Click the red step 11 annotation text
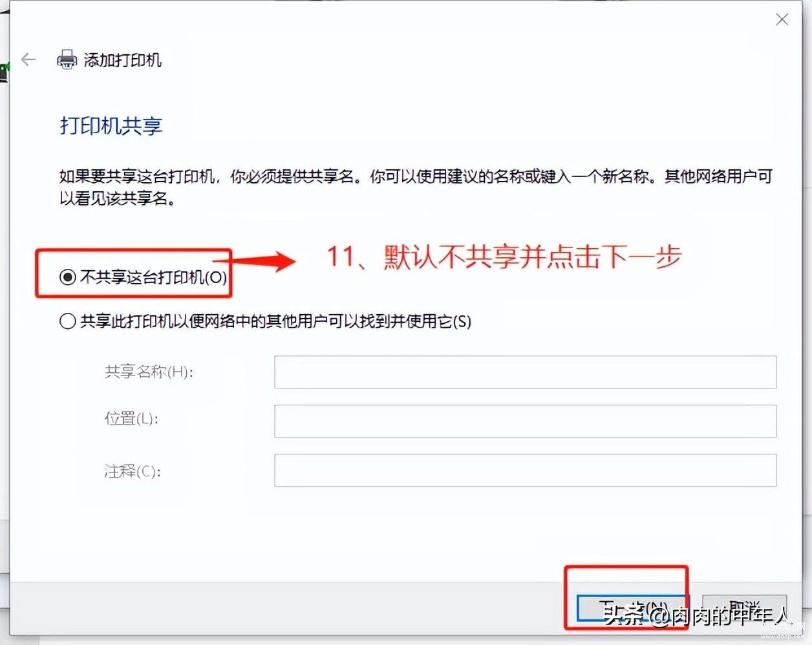The width and height of the screenshot is (812, 645). [x=504, y=257]
